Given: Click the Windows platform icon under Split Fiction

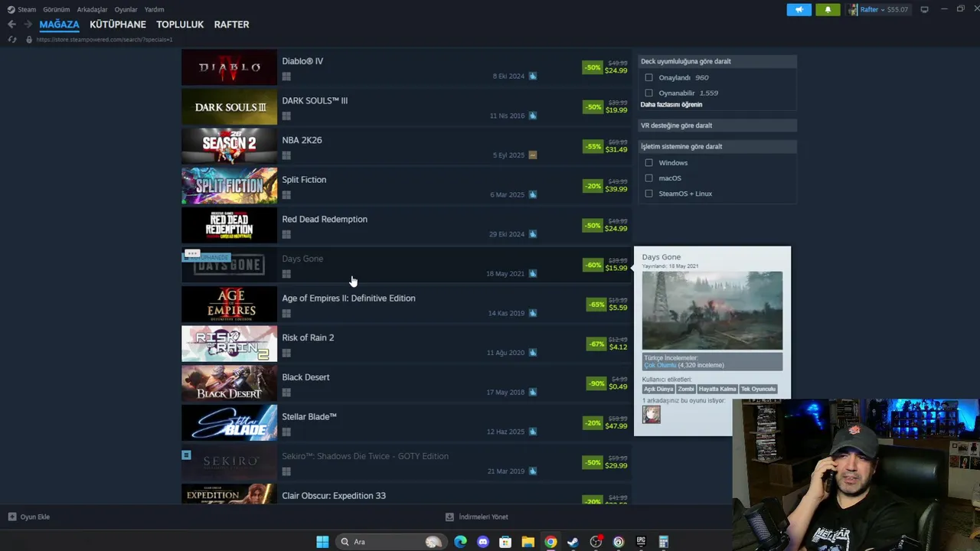Looking at the screenshot, I should tap(286, 195).
